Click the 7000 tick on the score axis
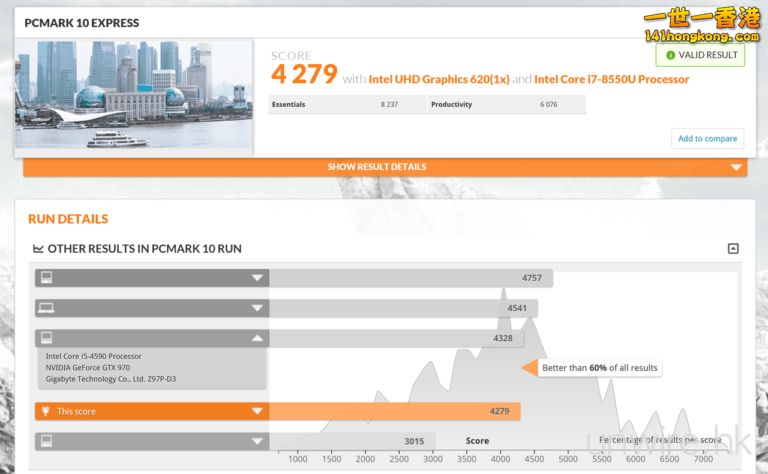Screen dimensions: 768x474 click(x=703, y=459)
